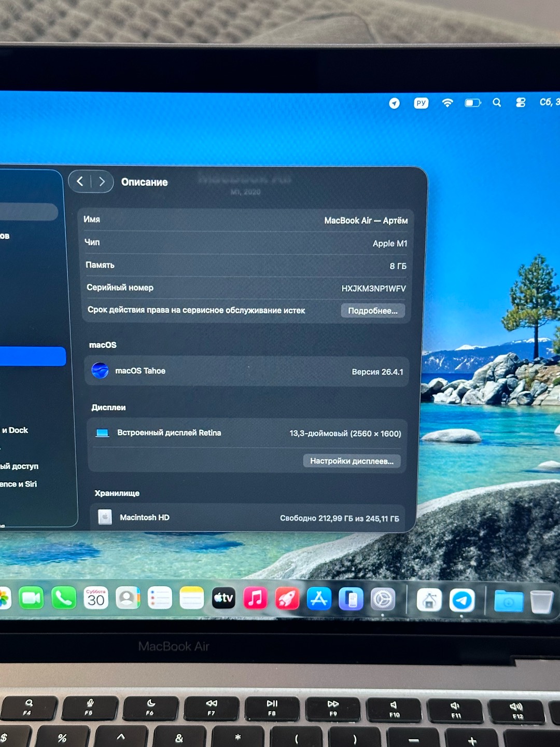The image size is (560, 747).
Task: Click the built-in Retina display icon
Action: tap(103, 433)
